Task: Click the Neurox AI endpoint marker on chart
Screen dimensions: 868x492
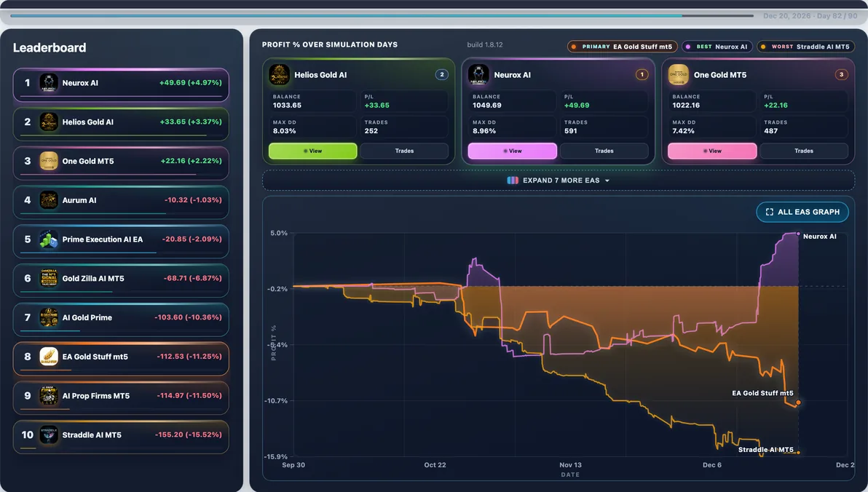Action: pos(798,234)
